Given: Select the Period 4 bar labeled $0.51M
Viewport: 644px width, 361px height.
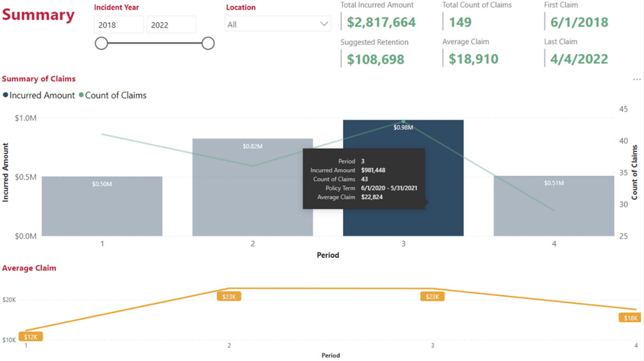Looking at the screenshot, I should tap(554, 206).
